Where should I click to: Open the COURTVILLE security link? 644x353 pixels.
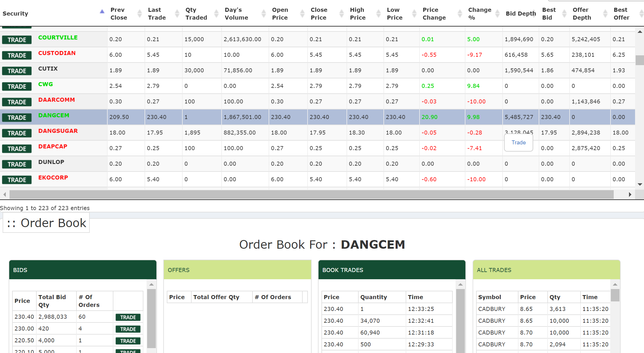[x=58, y=37]
